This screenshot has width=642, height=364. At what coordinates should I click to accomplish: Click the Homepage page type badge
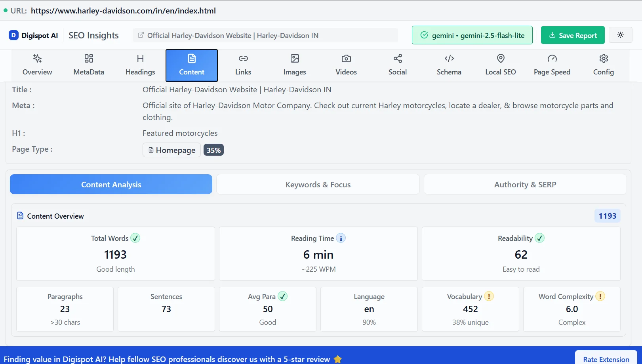pyautogui.click(x=171, y=150)
